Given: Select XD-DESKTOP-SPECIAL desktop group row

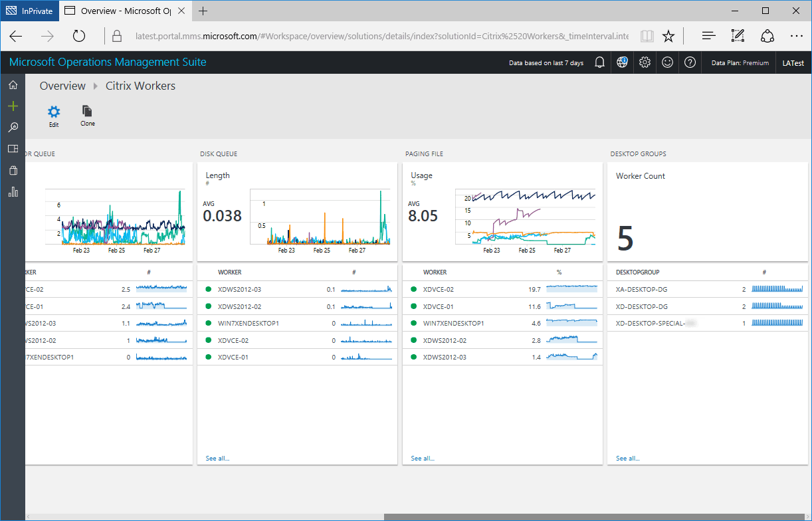Looking at the screenshot, I should click(x=708, y=324).
